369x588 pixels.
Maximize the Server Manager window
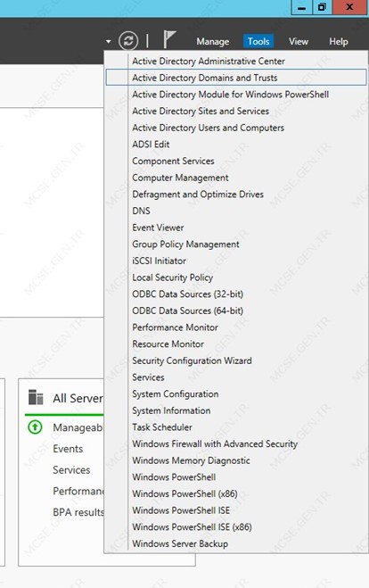322,7
